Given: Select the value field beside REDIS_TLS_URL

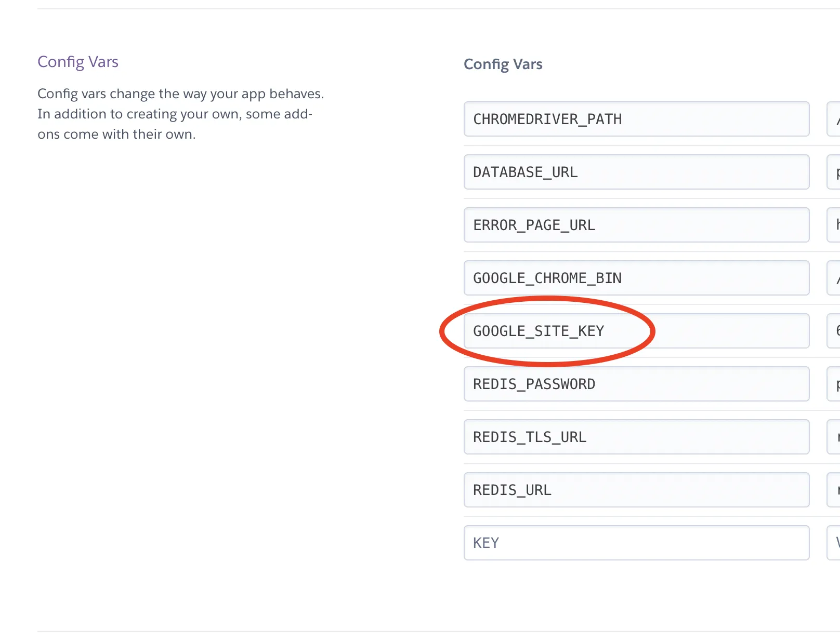Looking at the screenshot, I should point(834,437).
